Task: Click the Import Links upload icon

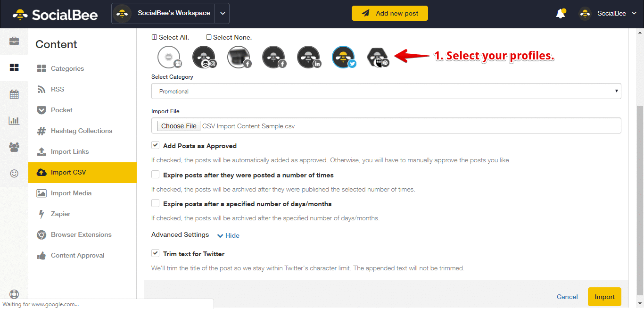Action: [x=41, y=151]
